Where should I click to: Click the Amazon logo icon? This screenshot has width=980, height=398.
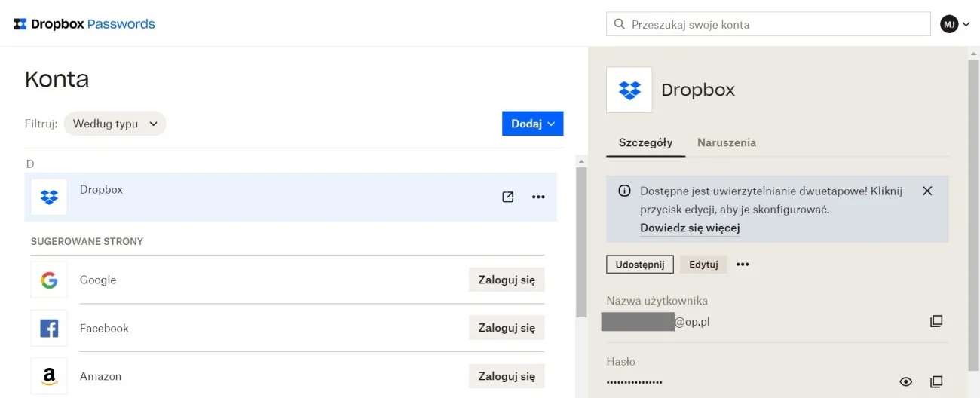coord(49,376)
